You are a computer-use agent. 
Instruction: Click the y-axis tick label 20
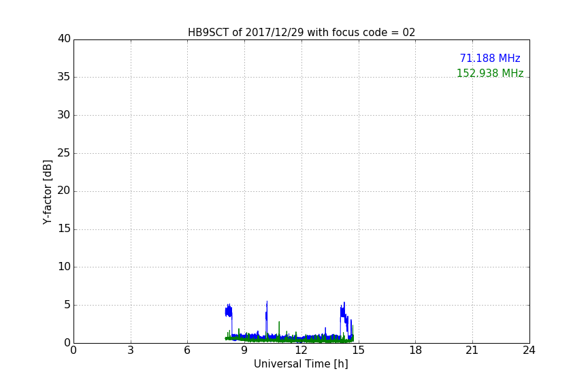64,191
